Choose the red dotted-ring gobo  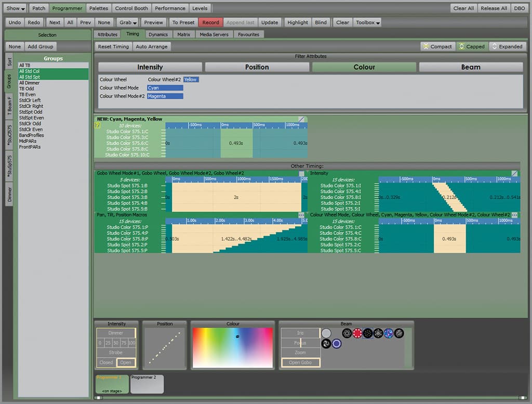point(357,333)
